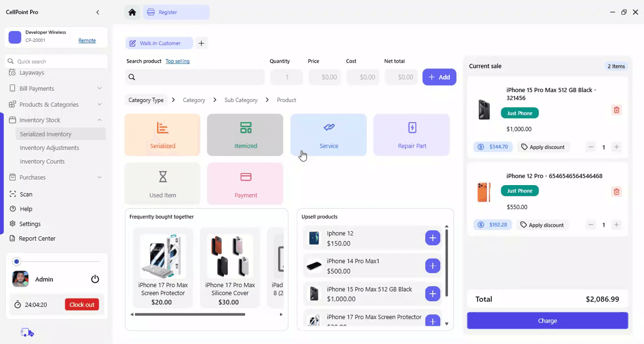Add upsell iPhone 14 Pro Max1 with plus

pos(433,266)
